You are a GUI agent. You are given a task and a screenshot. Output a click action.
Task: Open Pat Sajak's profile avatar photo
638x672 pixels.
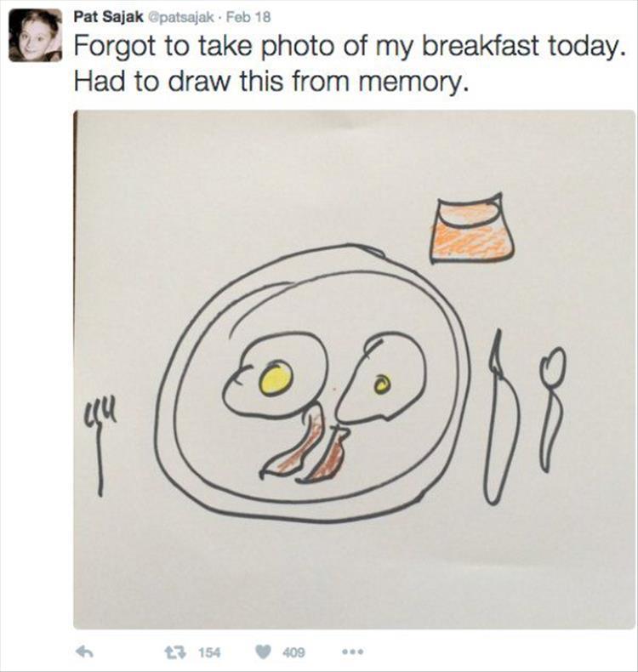(x=36, y=35)
